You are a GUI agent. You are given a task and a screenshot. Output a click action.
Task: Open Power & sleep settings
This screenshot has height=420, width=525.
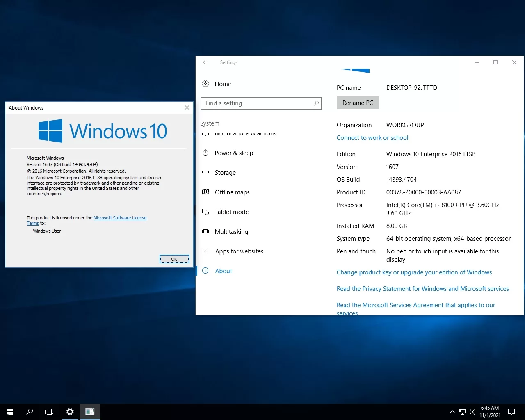(234, 153)
